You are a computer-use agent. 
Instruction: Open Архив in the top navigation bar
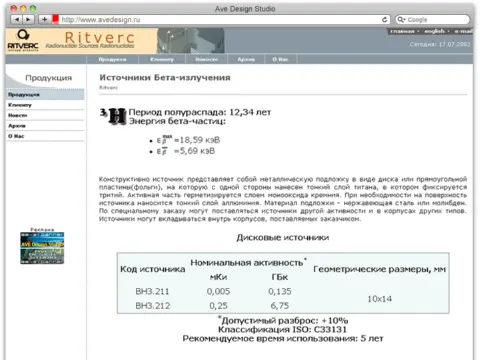tap(246, 59)
